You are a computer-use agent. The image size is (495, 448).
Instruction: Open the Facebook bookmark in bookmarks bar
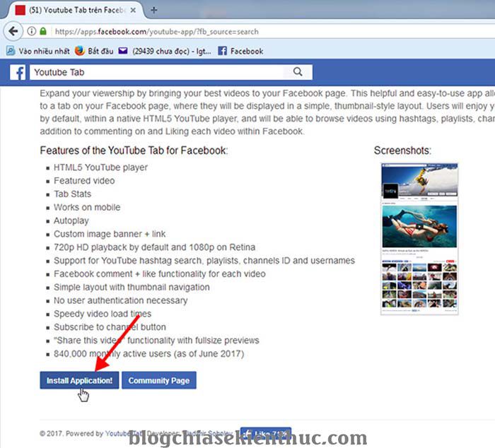[x=240, y=51]
